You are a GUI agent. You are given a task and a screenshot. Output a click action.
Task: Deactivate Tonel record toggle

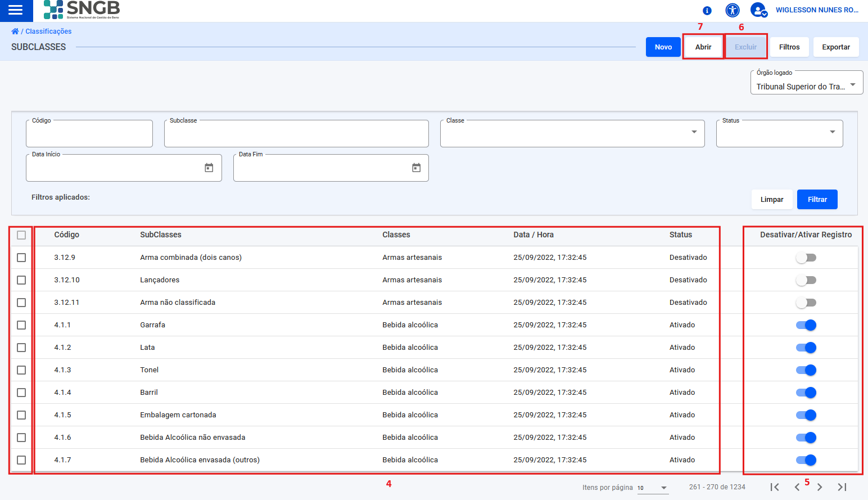(806, 370)
